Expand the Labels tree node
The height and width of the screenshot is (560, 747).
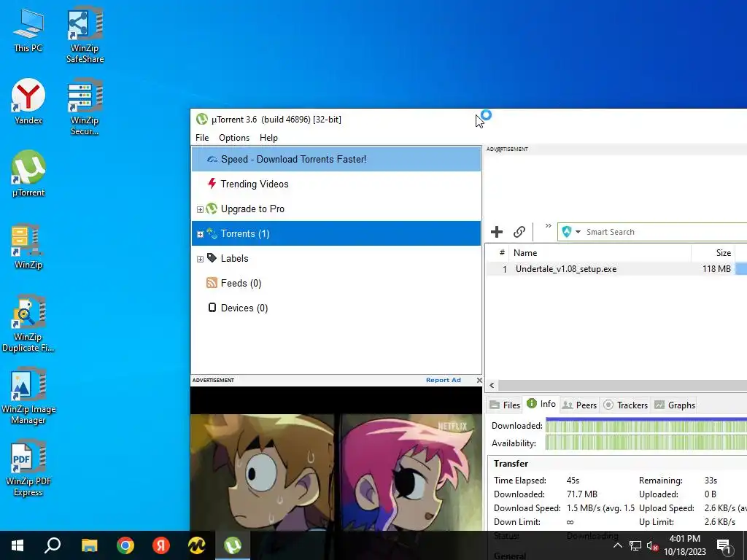[200, 259]
